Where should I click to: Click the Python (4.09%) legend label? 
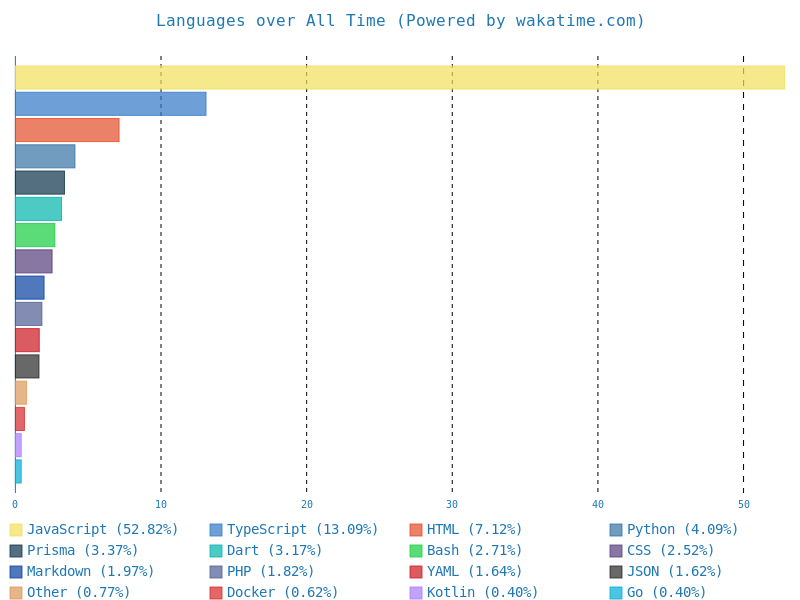[682, 530]
